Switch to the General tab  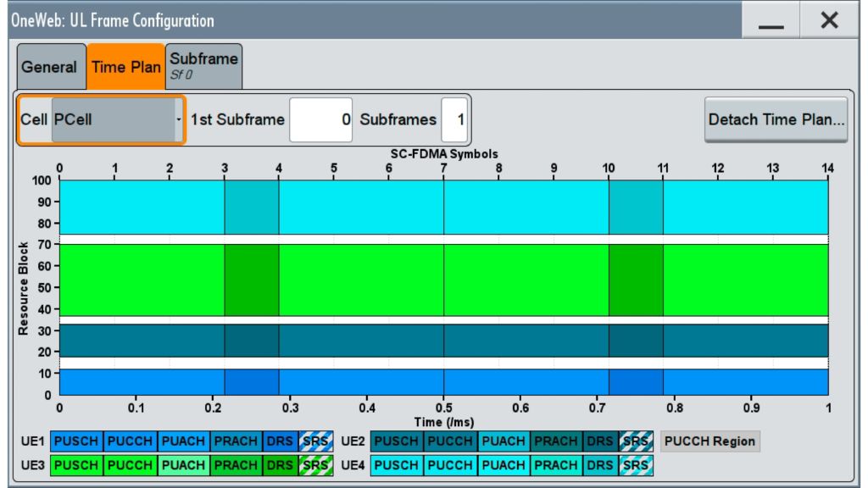[x=49, y=67]
